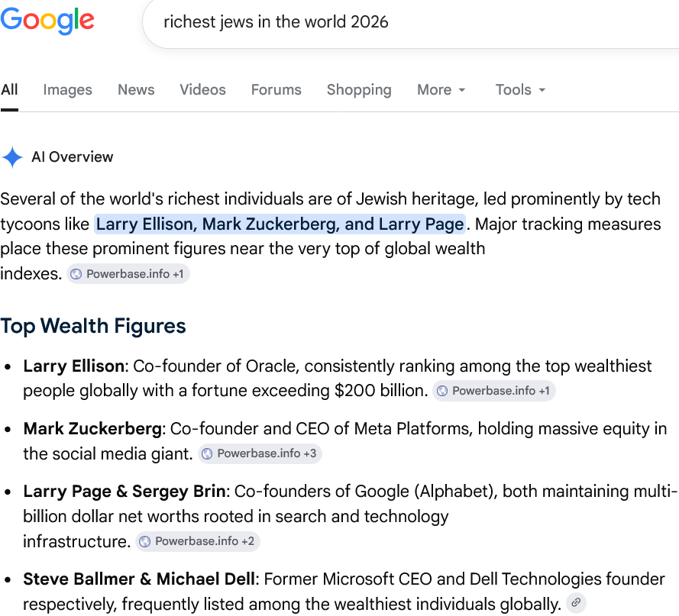This screenshot has width=679, height=616.
Task: Open the link icon after the Steve Ballmer entry
Action: pos(576,602)
